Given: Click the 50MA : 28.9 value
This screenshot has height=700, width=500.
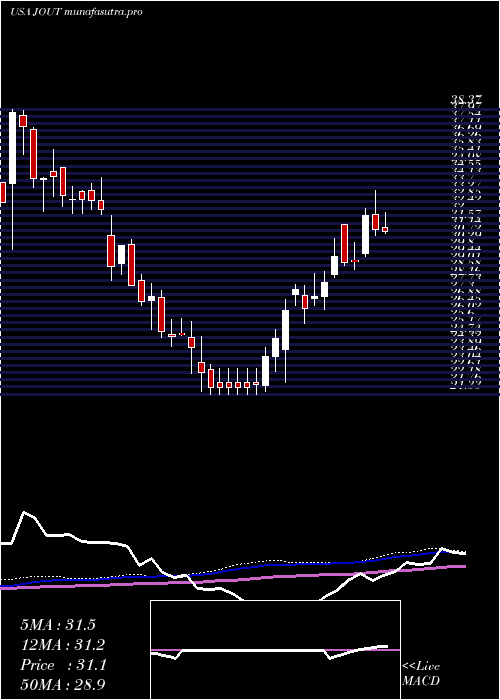Looking at the screenshot, I should click(63, 685).
